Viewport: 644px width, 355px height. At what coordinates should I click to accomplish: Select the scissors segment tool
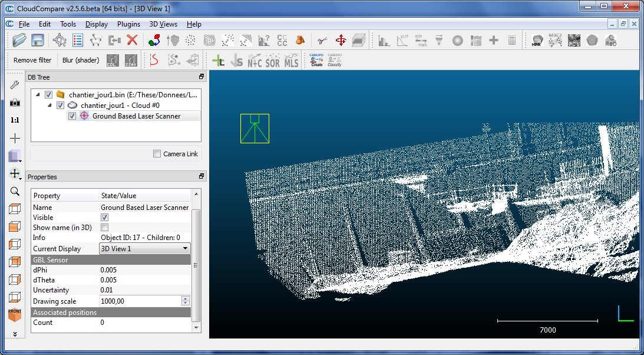(x=323, y=40)
